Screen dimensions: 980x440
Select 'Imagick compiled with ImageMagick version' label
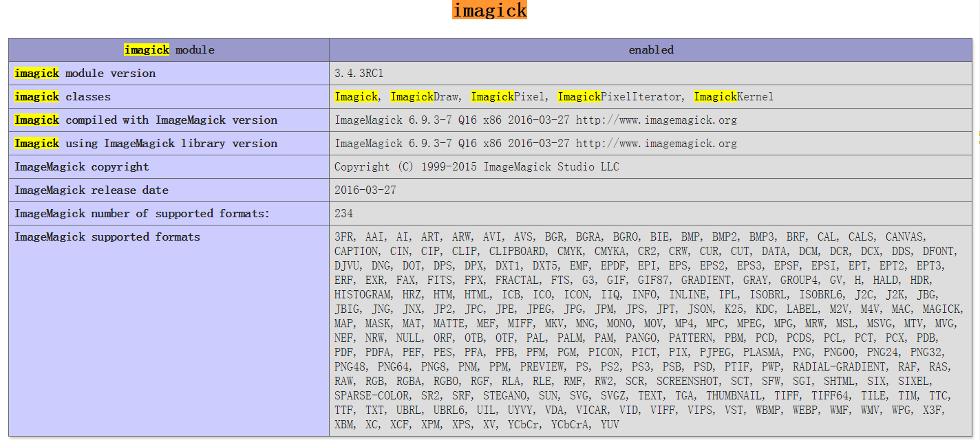coord(146,120)
